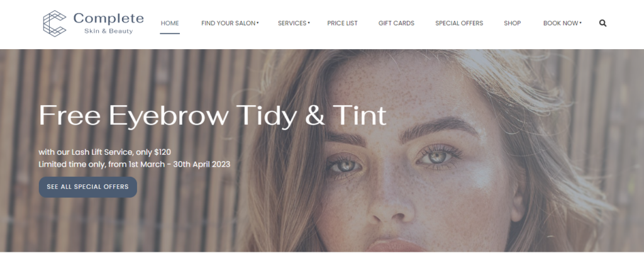Expand the arrow beside Find Your Salon
Viewport: 644px width, 275px height.
257,23
